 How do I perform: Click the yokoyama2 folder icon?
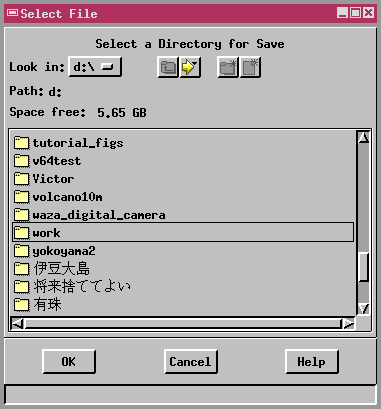click(22, 251)
